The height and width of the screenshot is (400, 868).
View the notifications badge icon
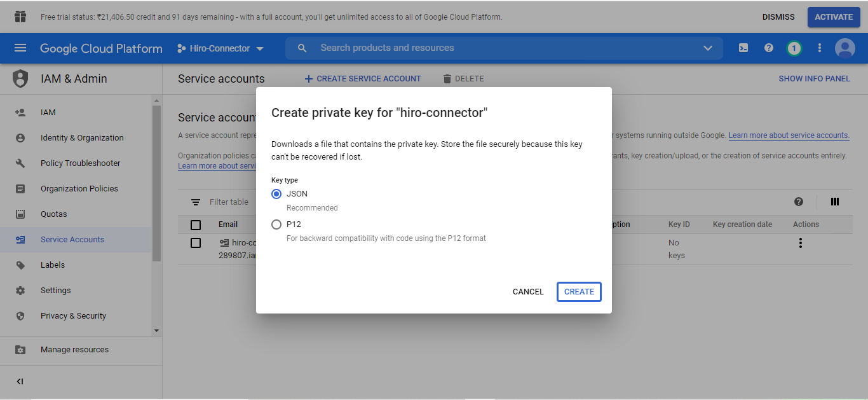pos(794,48)
